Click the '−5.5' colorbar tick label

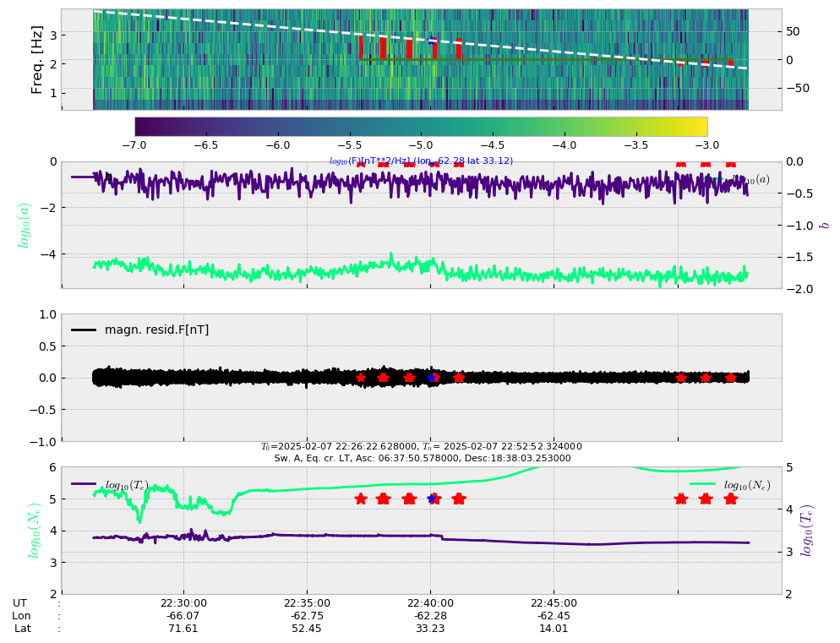point(349,145)
